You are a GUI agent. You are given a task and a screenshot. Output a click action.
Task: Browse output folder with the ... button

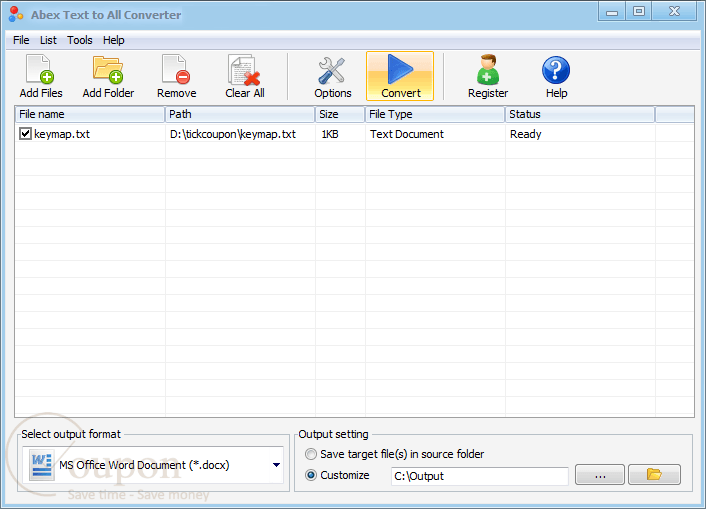[600, 475]
